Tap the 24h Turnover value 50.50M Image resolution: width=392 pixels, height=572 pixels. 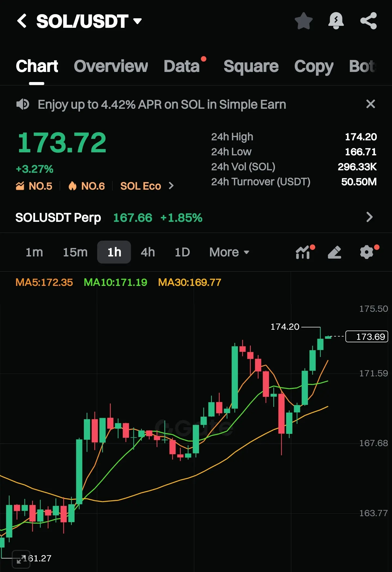359,182
